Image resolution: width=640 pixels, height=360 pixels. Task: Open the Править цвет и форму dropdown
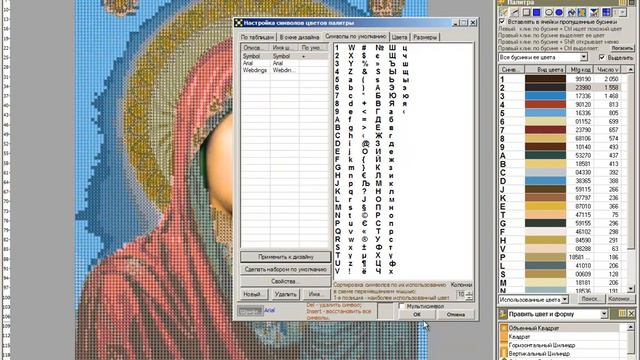pyautogui.click(x=604, y=314)
